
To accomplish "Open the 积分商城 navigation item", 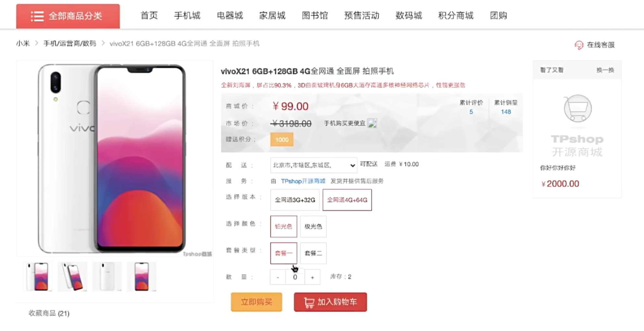I will 456,16.
